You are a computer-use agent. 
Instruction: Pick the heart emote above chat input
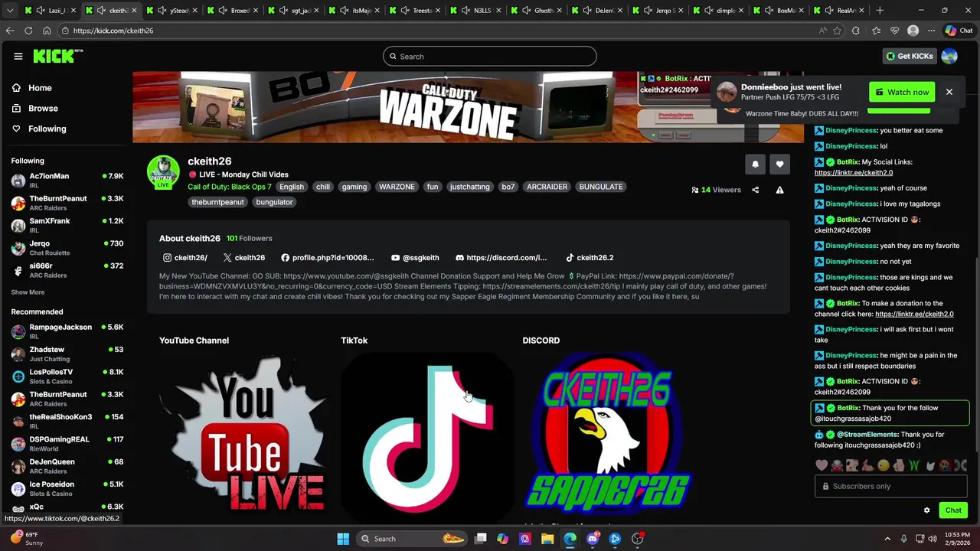point(822,465)
